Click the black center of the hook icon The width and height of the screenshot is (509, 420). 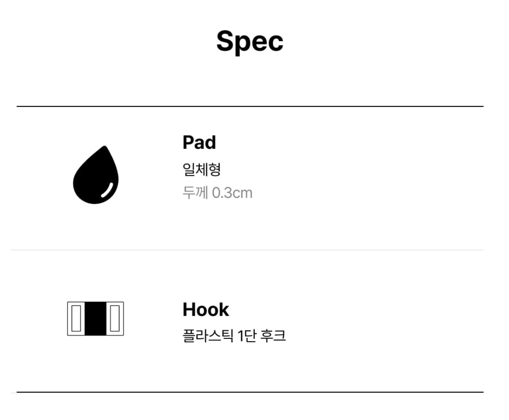(x=96, y=319)
